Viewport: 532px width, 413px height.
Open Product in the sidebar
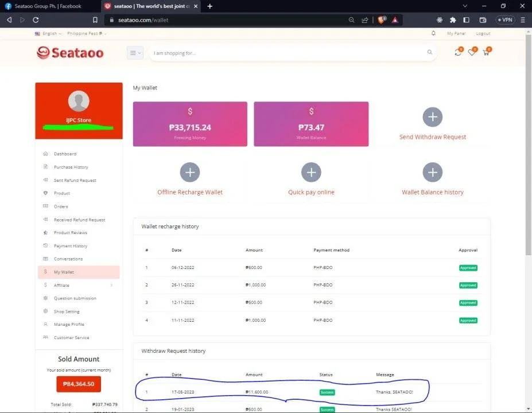62,193
